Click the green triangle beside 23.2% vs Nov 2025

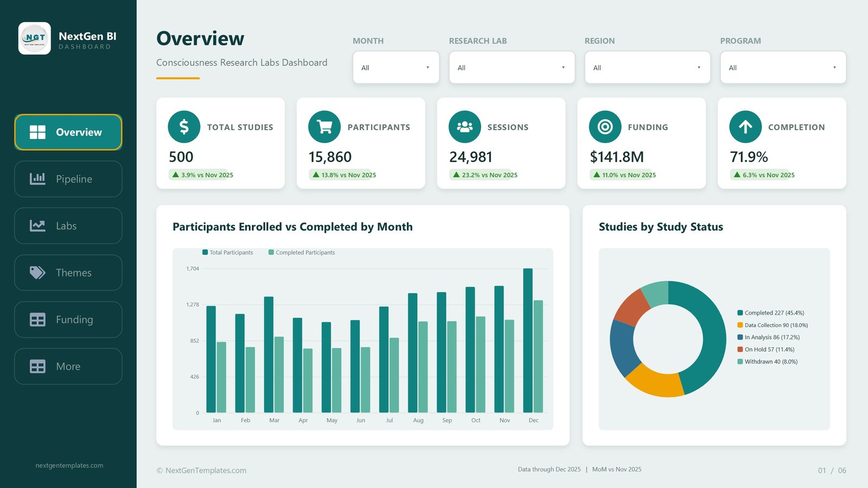[456, 175]
